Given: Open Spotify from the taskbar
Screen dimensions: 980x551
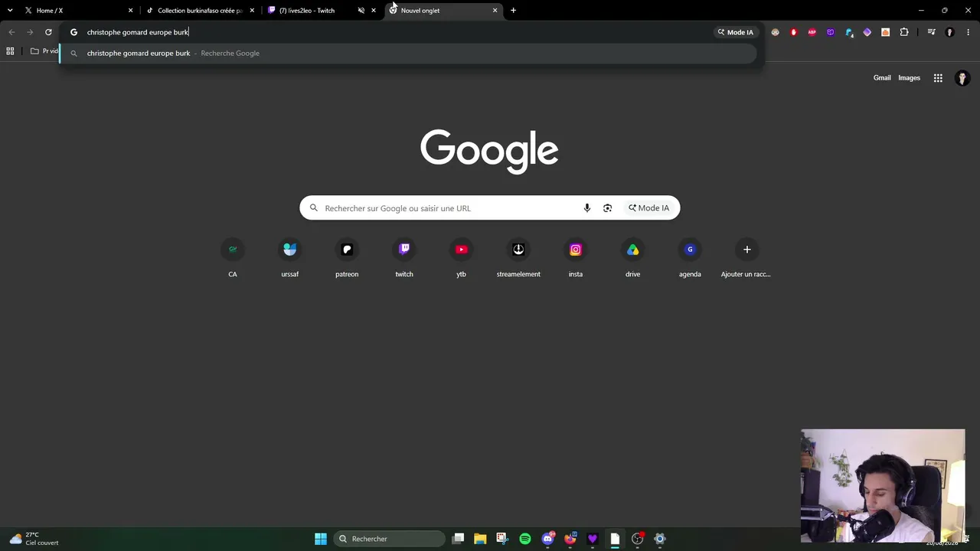Looking at the screenshot, I should coord(525,539).
